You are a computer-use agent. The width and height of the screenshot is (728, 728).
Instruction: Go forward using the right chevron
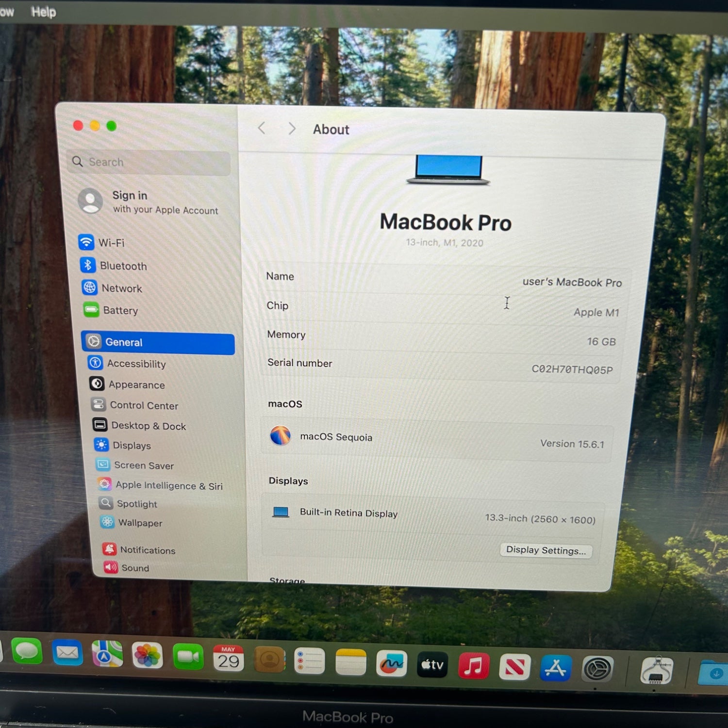tap(292, 129)
